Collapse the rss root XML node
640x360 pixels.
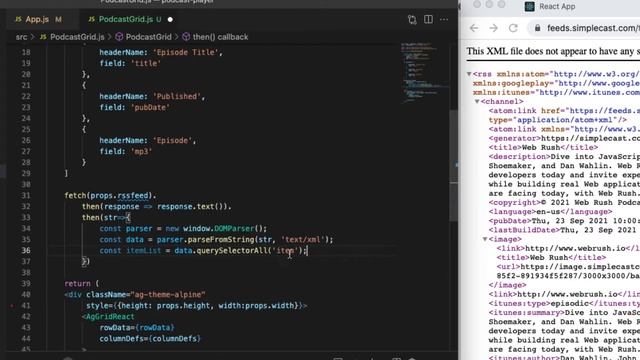(469, 74)
